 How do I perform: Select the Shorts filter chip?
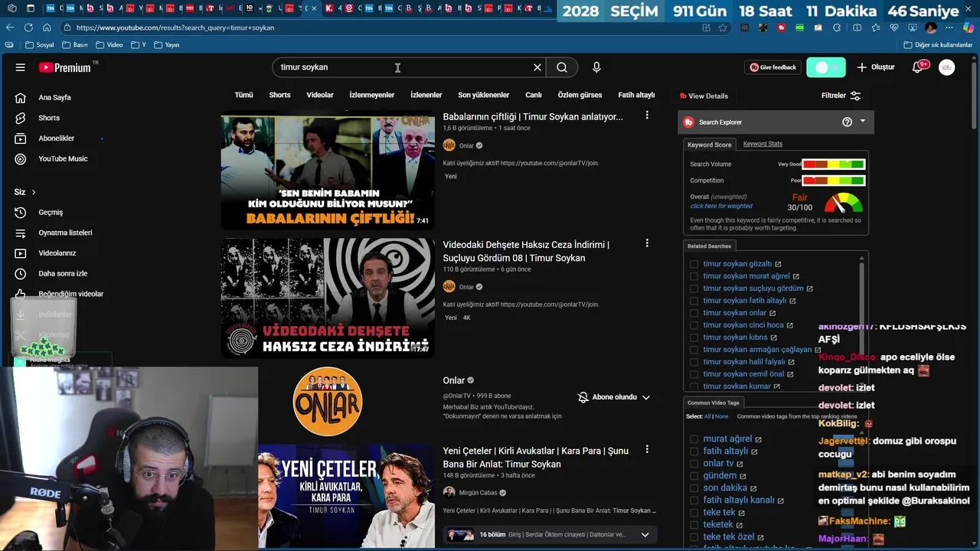(x=279, y=95)
